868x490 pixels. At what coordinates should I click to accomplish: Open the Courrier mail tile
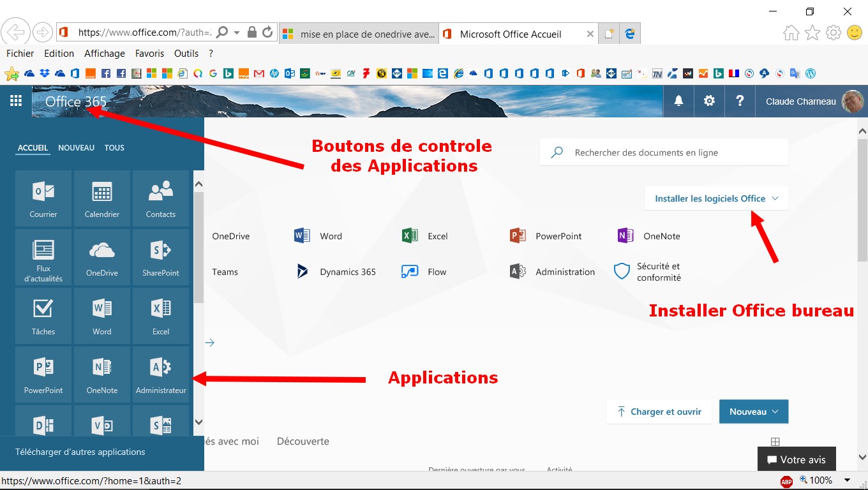[x=43, y=198]
